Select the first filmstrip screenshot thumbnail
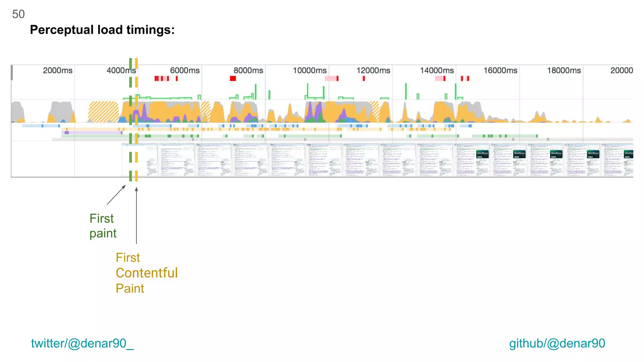This screenshot has width=644, height=362. click(x=139, y=160)
